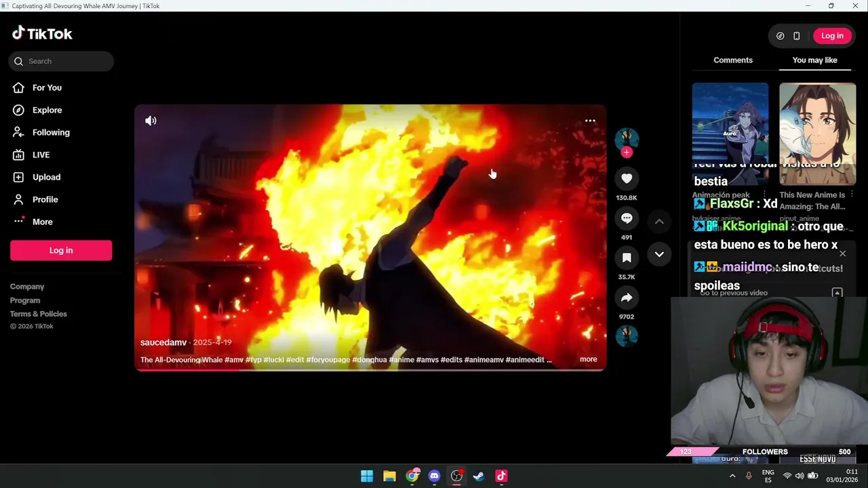Expand video description with more
The height and width of the screenshot is (488, 868).
coord(589,359)
